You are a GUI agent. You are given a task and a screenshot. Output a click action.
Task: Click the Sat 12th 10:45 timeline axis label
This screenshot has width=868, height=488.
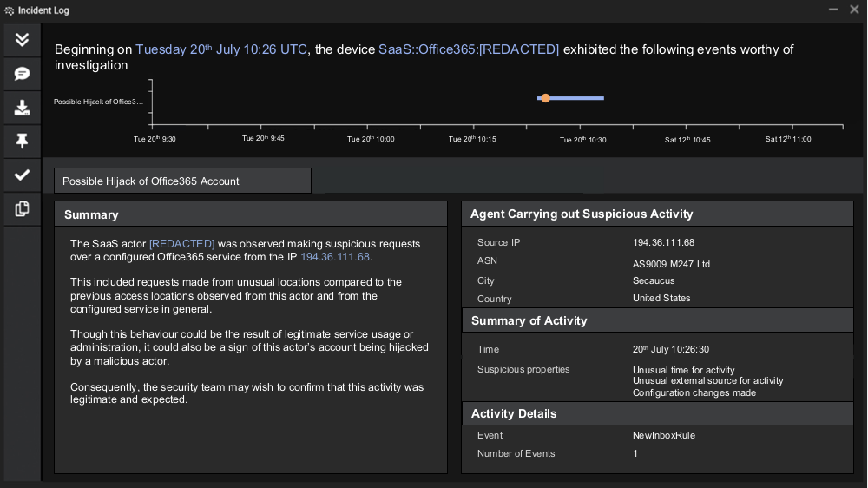point(687,140)
